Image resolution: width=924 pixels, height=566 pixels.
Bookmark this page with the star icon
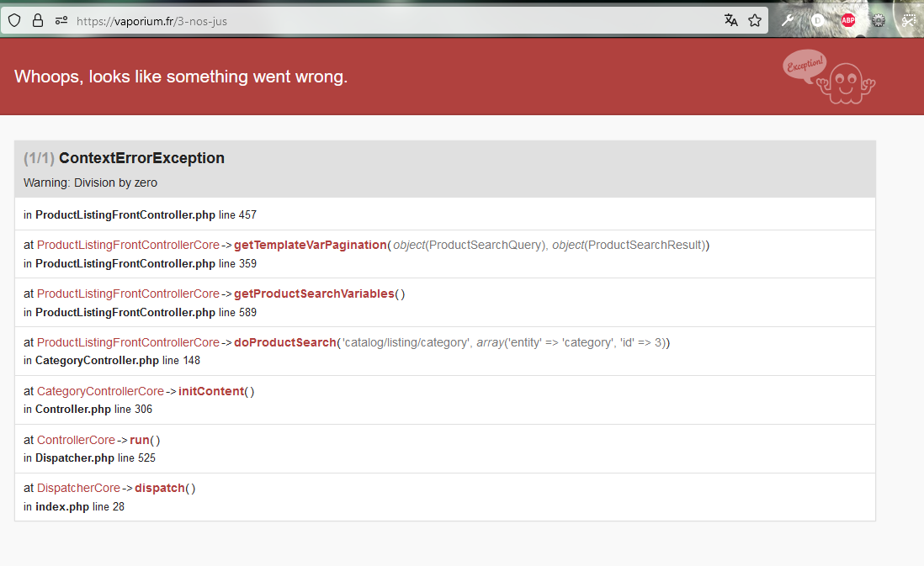click(755, 20)
